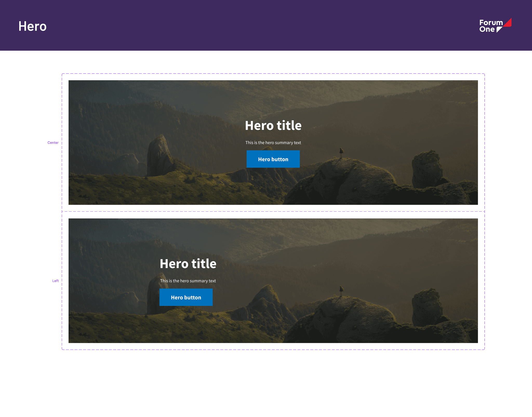Select the left-aligned Hero title text

pyautogui.click(x=188, y=264)
